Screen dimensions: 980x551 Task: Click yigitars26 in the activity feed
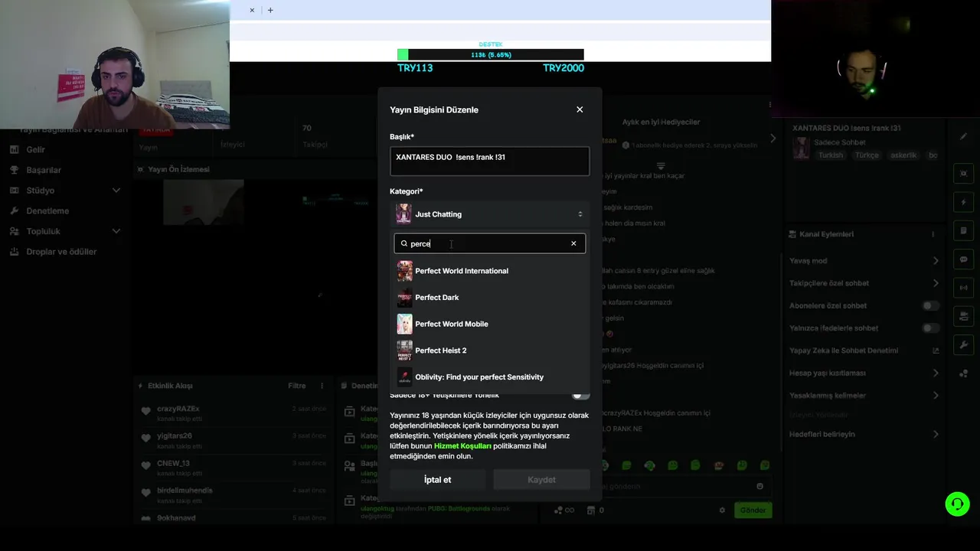click(175, 435)
